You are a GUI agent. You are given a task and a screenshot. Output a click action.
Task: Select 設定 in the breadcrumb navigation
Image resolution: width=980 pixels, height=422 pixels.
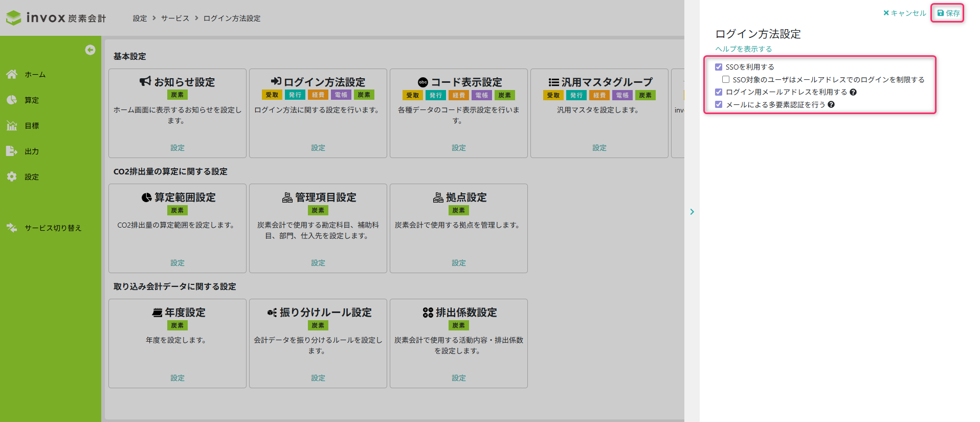140,18
